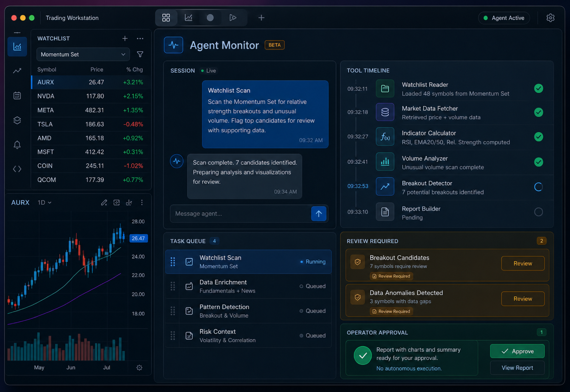Select the record circle tab
This screenshot has height=392, width=570.
[x=210, y=18]
